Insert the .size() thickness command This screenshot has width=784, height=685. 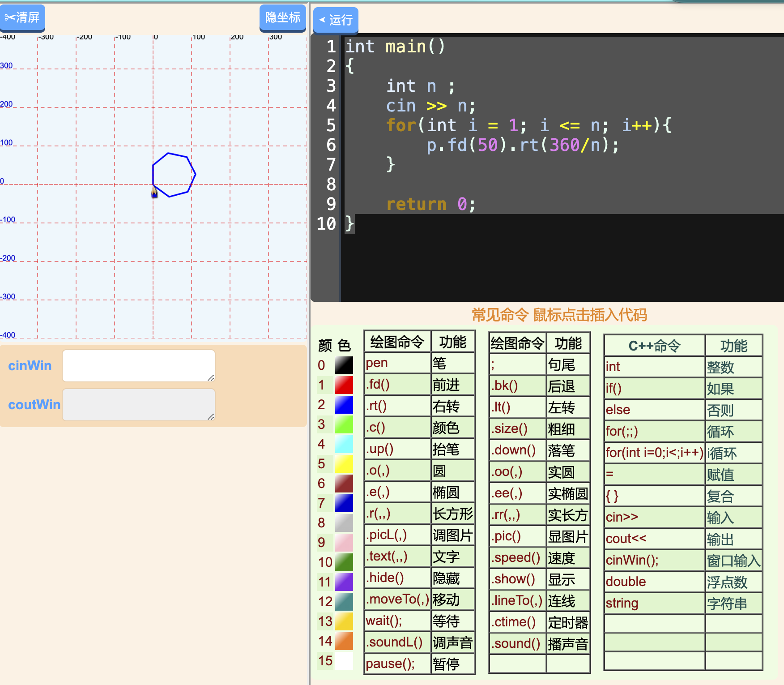click(x=518, y=429)
